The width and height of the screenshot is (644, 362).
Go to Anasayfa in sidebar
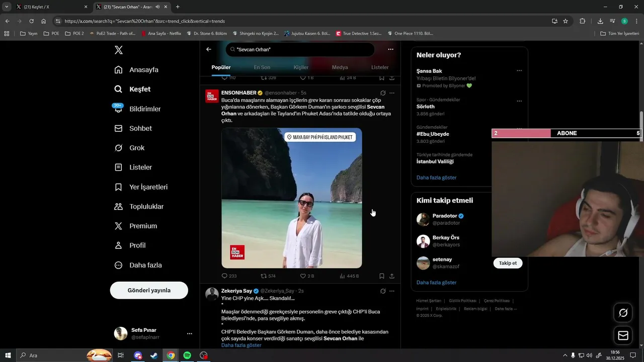click(x=136, y=70)
